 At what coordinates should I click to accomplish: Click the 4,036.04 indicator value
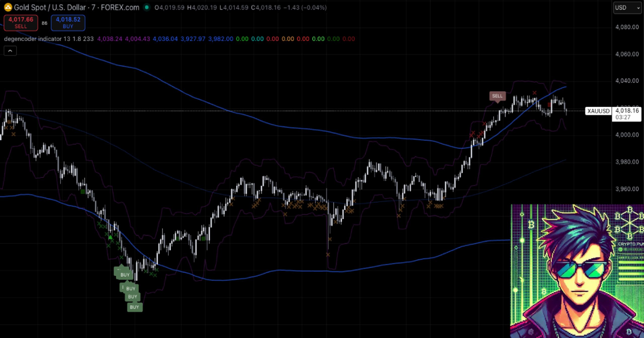click(x=165, y=39)
